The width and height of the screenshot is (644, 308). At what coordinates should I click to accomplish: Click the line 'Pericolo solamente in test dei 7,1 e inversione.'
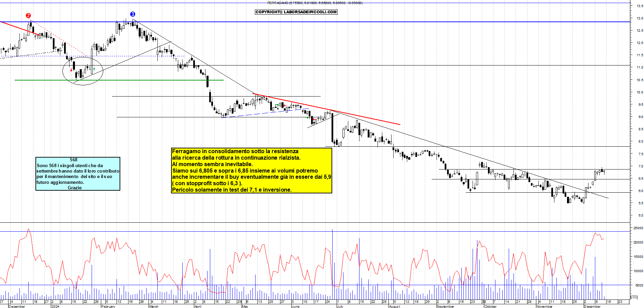pyautogui.click(x=232, y=190)
